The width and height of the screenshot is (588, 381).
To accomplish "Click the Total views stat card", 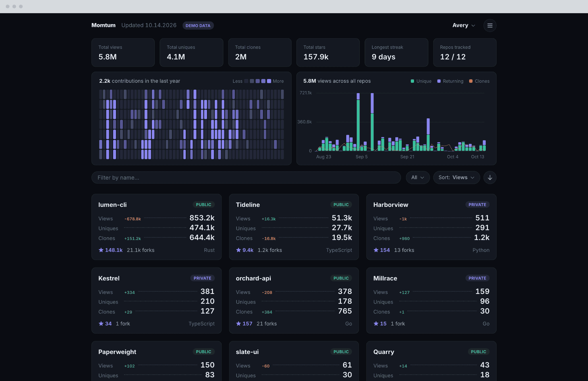I will tap(123, 53).
